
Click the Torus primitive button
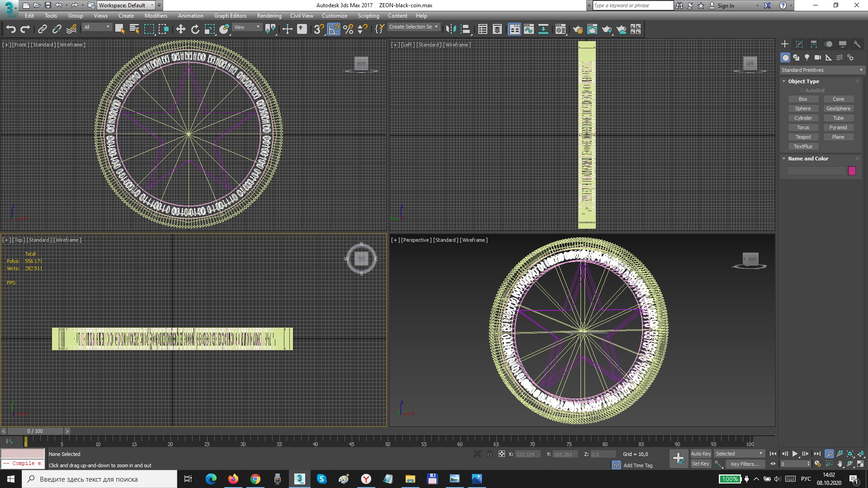pos(803,127)
